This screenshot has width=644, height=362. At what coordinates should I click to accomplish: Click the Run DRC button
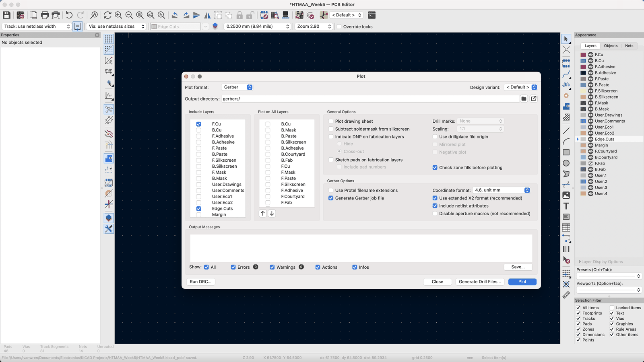(x=200, y=282)
